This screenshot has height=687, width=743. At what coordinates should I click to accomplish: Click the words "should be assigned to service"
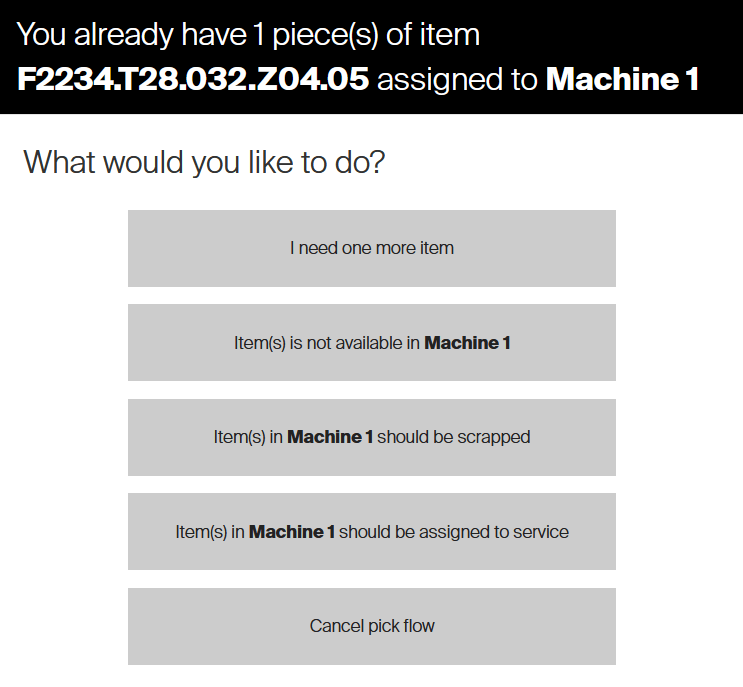pyautogui.click(x=454, y=532)
